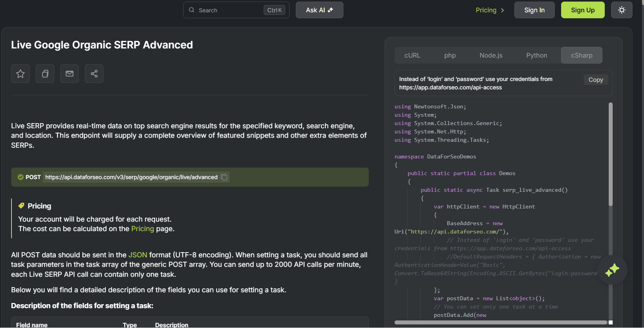Select the php code tab
This screenshot has height=328, width=644.
tap(450, 55)
